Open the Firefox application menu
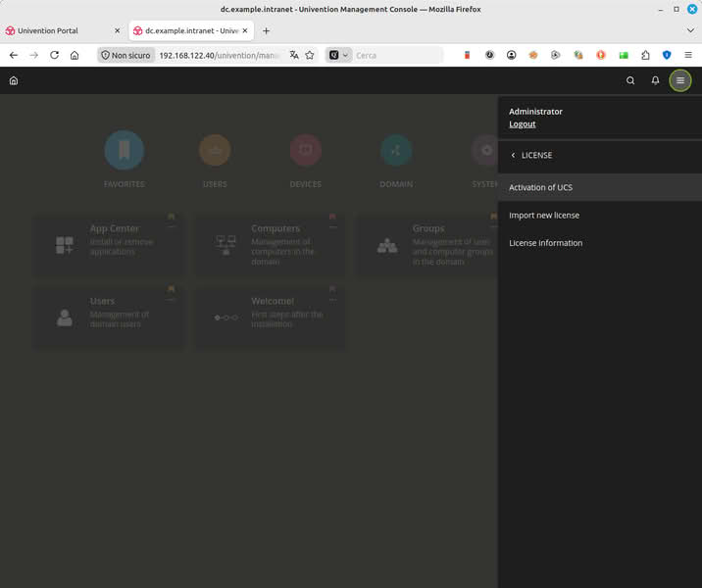Image resolution: width=702 pixels, height=588 pixels. pos(688,55)
